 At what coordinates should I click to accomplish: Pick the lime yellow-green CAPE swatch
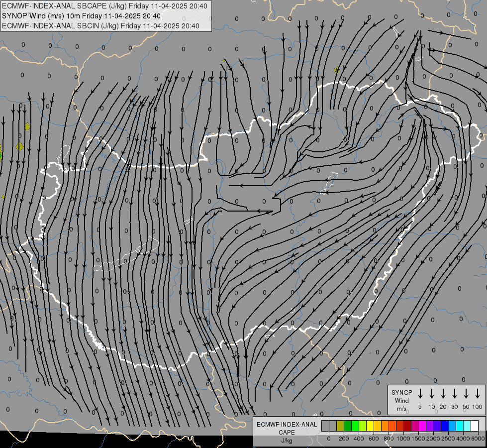(363, 426)
